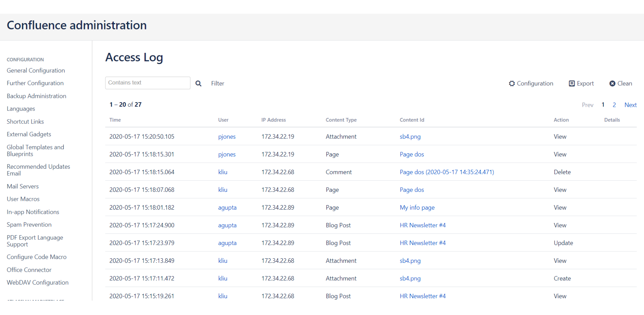The image size is (644, 315).
Task: Click the Access Log heading
Action: click(134, 57)
